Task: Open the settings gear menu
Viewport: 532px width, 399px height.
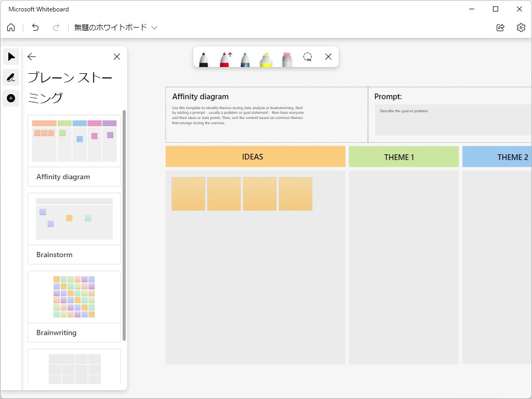Action: pos(521,28)
